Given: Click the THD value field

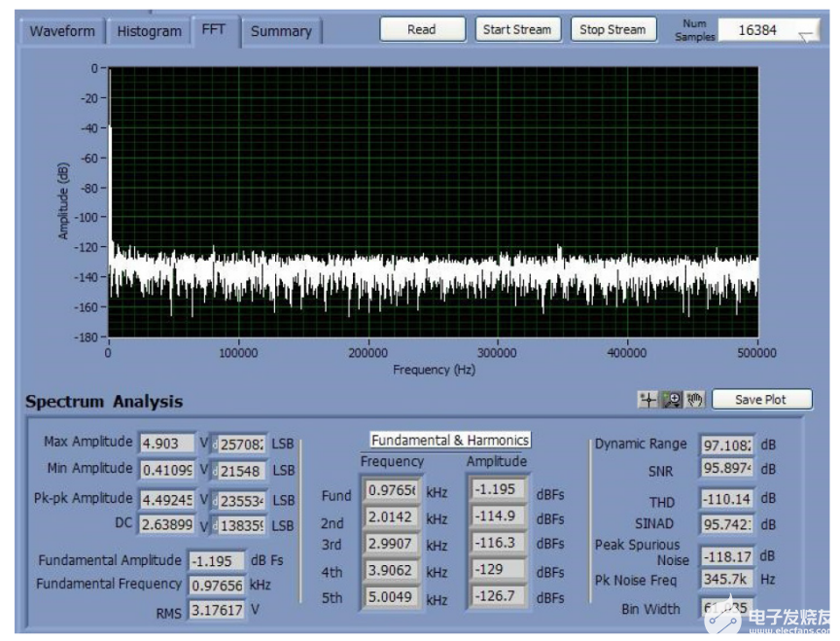Looking at the screenshot, I should (727, 499).
